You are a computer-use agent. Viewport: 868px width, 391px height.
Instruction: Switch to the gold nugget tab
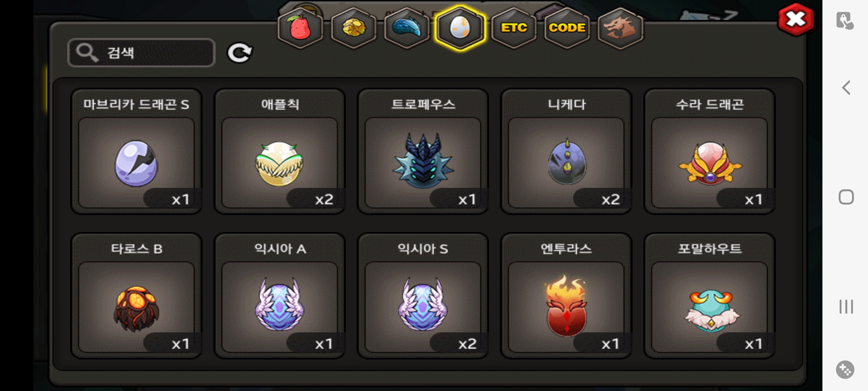pyautogui.click(x=354, y=28)
